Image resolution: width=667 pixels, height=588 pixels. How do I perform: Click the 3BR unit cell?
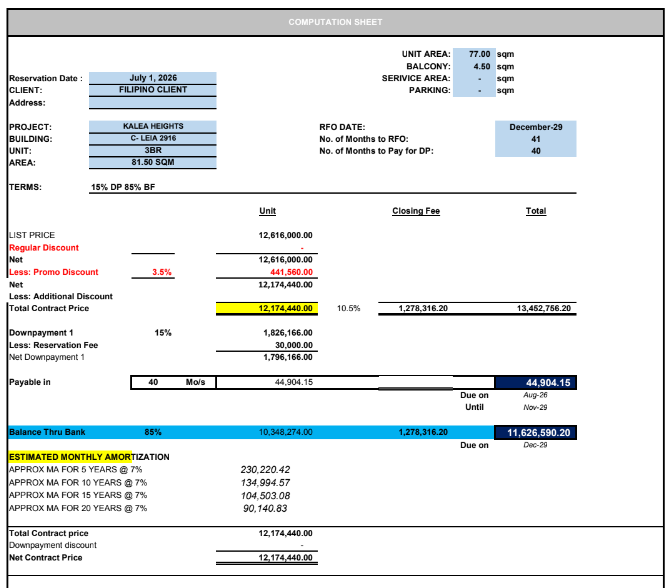153,150
